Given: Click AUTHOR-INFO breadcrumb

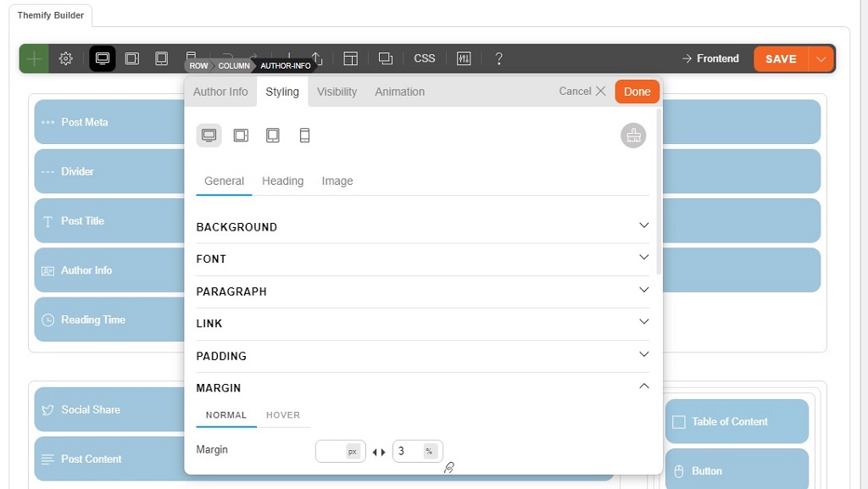Looking at the screenshot, I should (286, 66).
